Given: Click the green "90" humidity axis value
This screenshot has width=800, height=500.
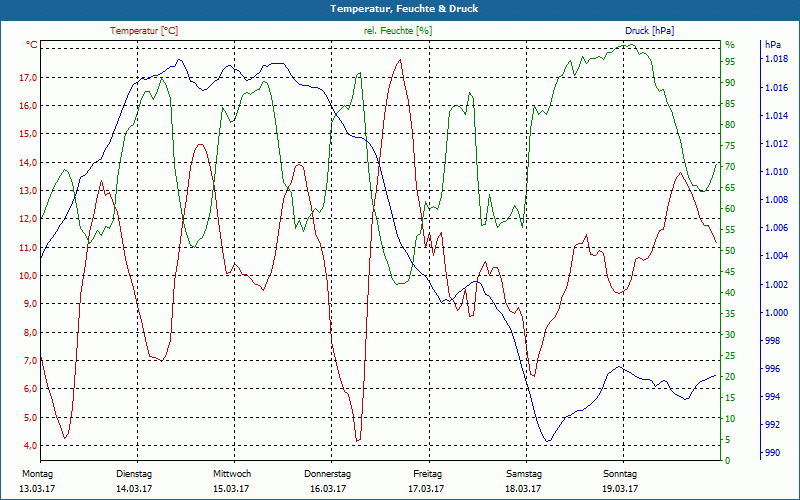Looking at the screenshot, I should pyautogui.click(x=730, y=83).
